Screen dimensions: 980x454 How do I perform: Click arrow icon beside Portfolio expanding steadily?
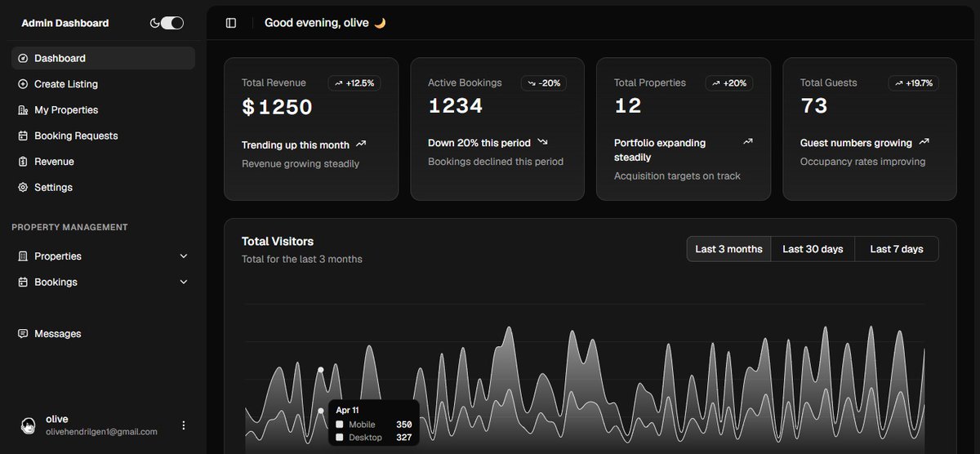[x=747, y=142]
